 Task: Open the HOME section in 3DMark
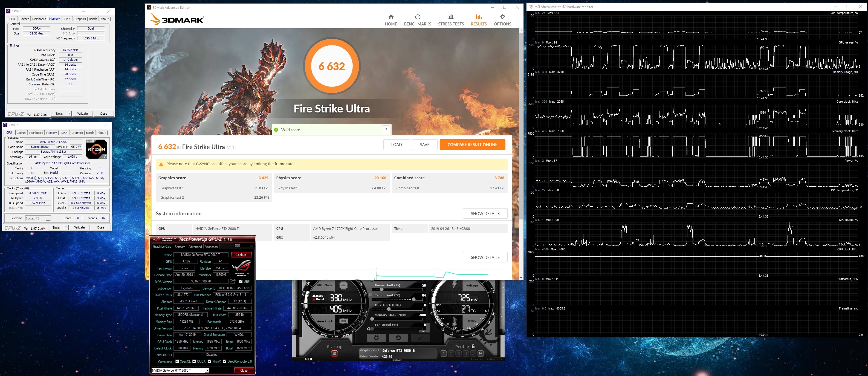(391, 20)
